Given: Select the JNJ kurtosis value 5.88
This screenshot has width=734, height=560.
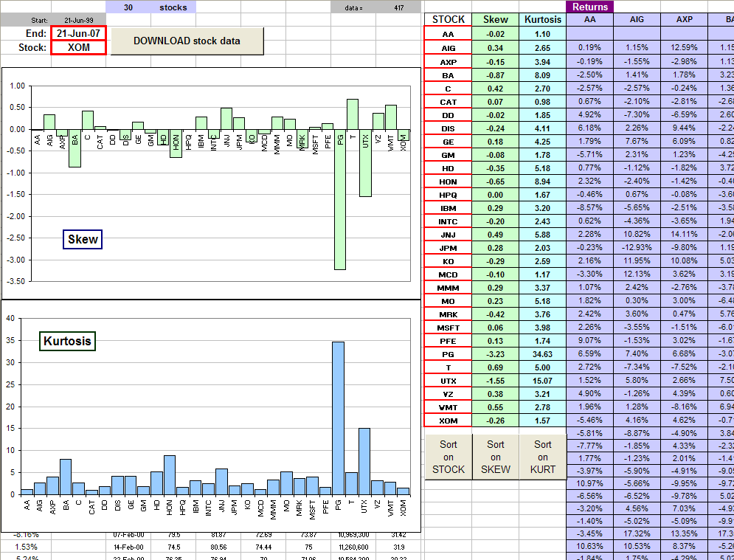Looking at the screenshot, I should click(542, 235).
